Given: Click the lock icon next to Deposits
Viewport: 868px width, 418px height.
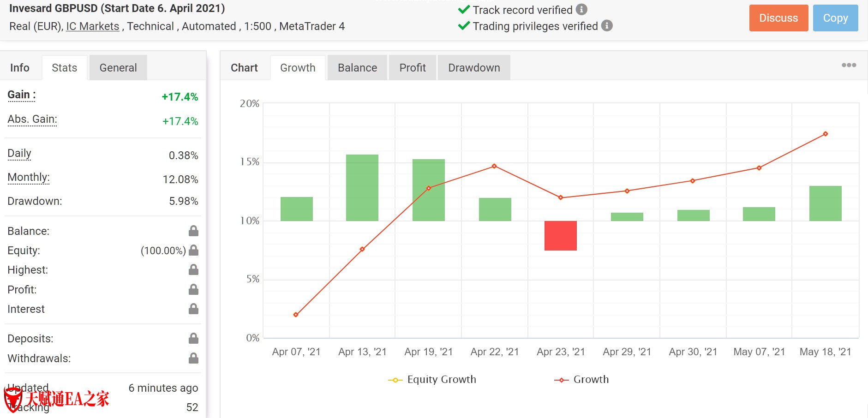Looking at the screenshot, I should 193,339.
